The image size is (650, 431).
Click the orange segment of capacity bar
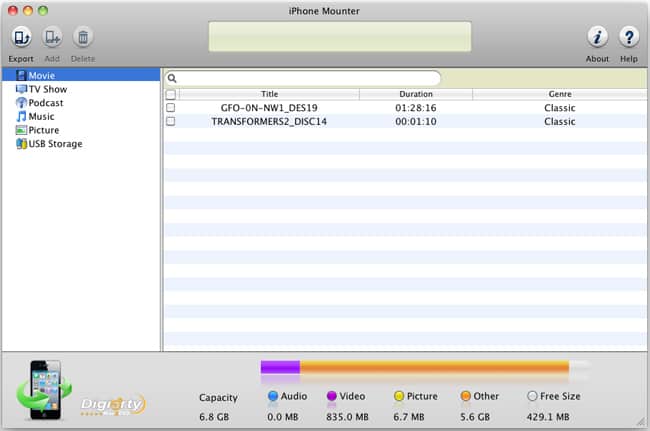click(x=434, y=367)
